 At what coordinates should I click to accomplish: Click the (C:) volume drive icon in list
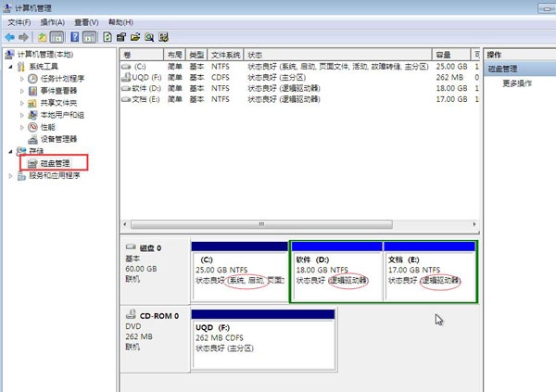[126, 67]
